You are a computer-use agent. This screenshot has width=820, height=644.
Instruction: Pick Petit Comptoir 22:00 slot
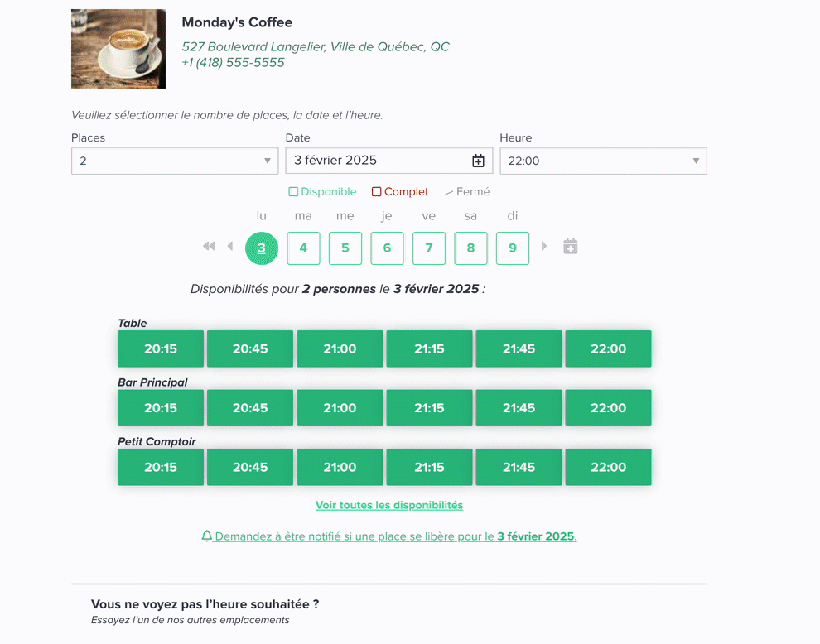click(x=608, y=467)
